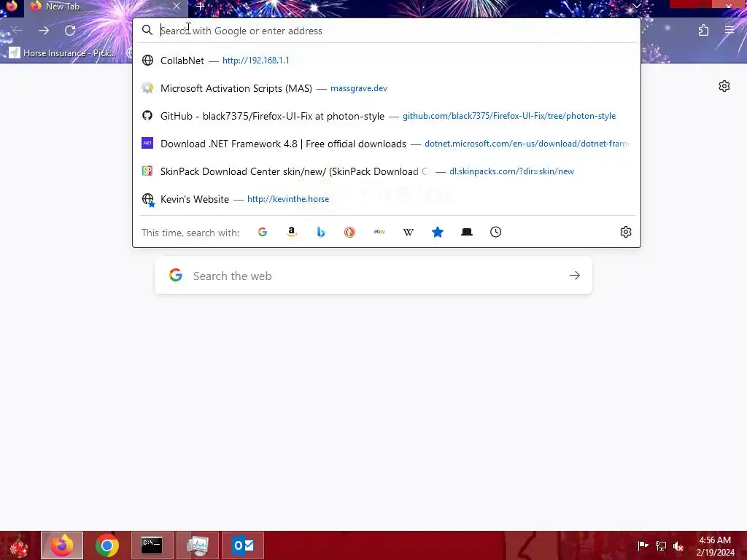Open a new tab with plus button

[201, 7]
